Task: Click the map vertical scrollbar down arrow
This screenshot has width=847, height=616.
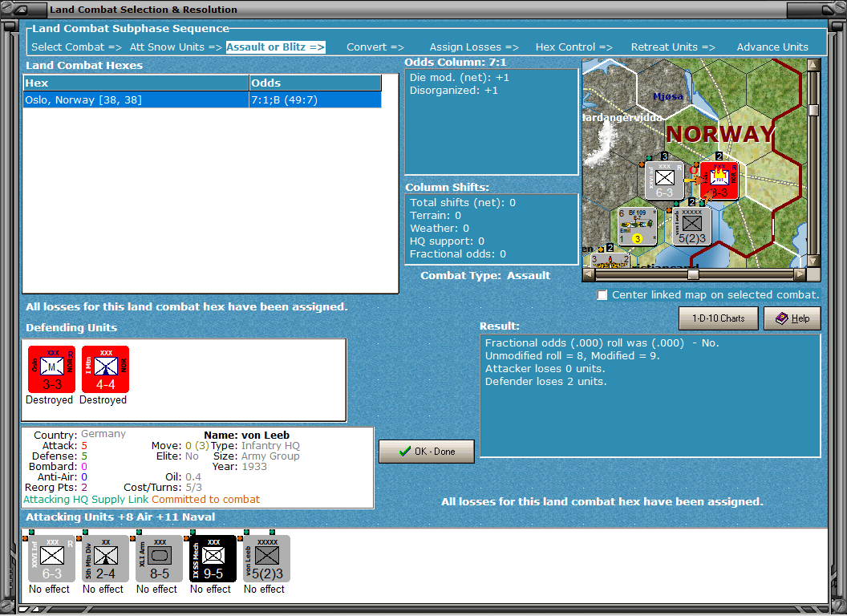Action: pyautogui.click(x=813, y=261)
